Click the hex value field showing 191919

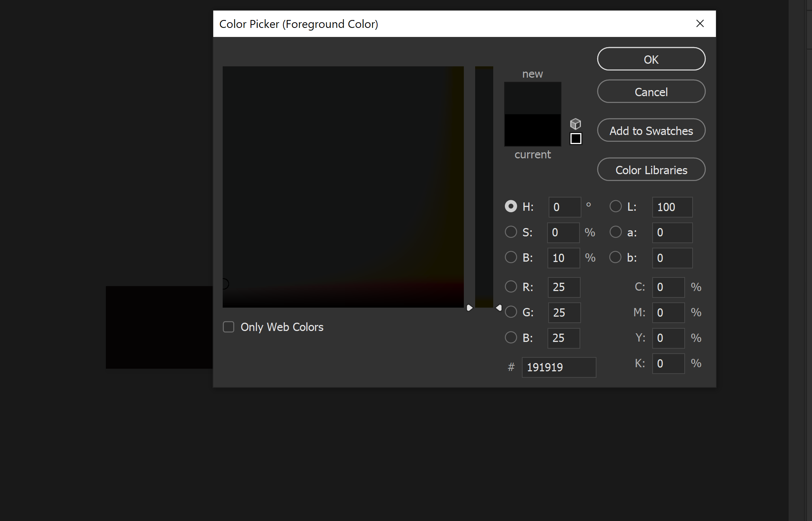click(x=559, y=367)
